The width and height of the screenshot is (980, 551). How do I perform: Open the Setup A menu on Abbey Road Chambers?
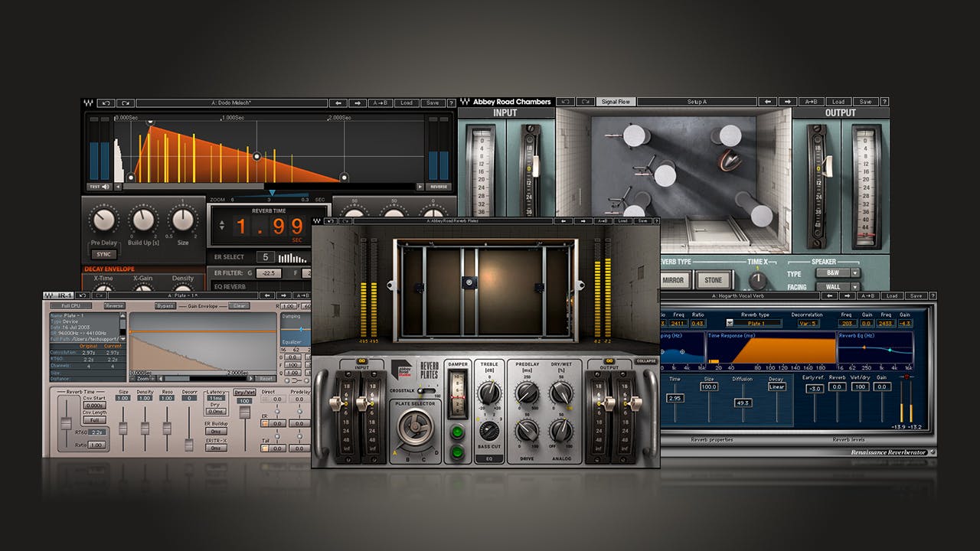tap(695, 102)
